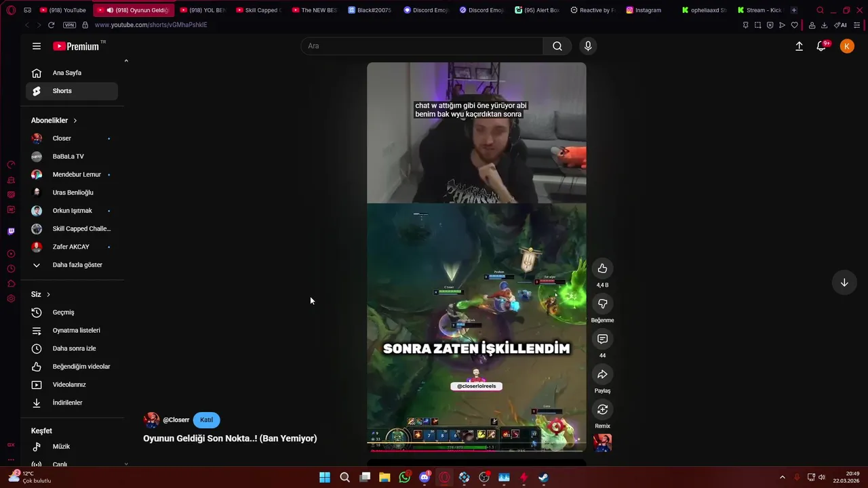868x488 pixels.
Task: Open Opera GX sidebar settings gear
Action: [x=11, y=299]
